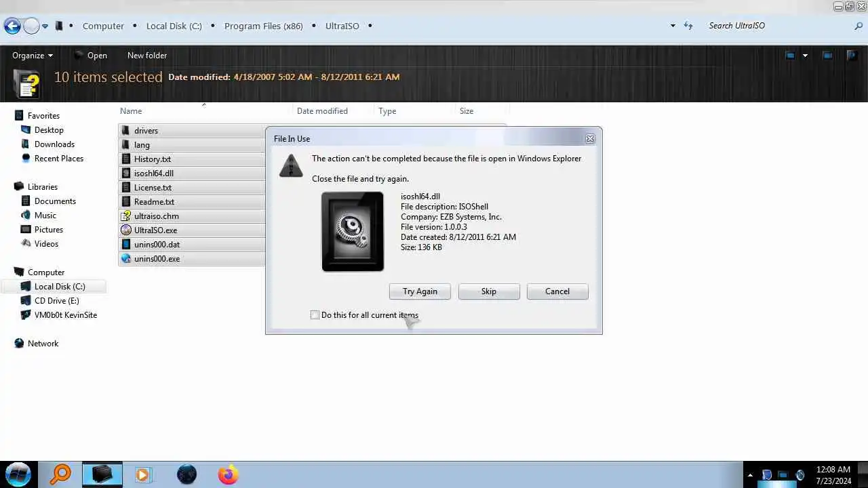The height and width of the screenshot is (488, 868).
Task: Select License.txt file
Action: pos(153,188)
